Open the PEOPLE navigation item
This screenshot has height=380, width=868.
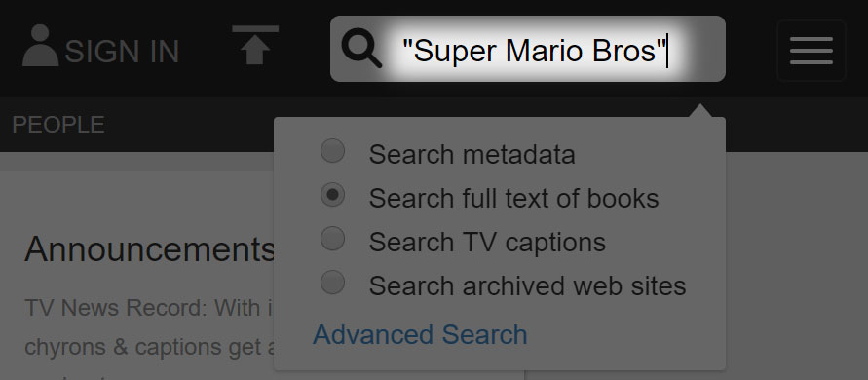pyautogui.click(x=58, y=125)
